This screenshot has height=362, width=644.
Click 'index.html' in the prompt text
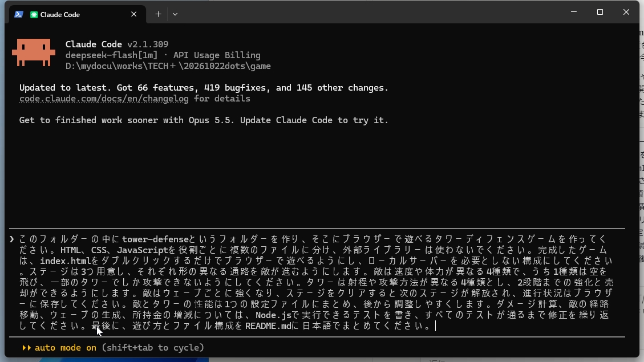click(66, 261)
